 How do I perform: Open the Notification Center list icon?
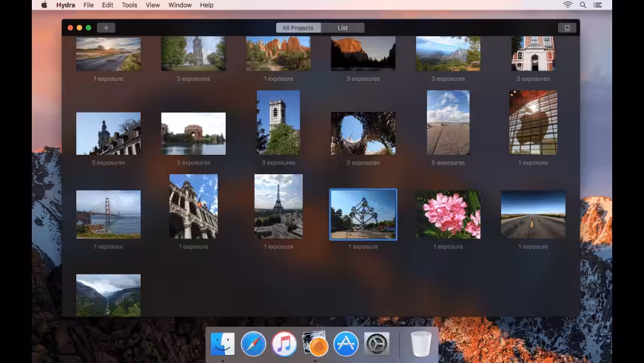coord(598,5)
